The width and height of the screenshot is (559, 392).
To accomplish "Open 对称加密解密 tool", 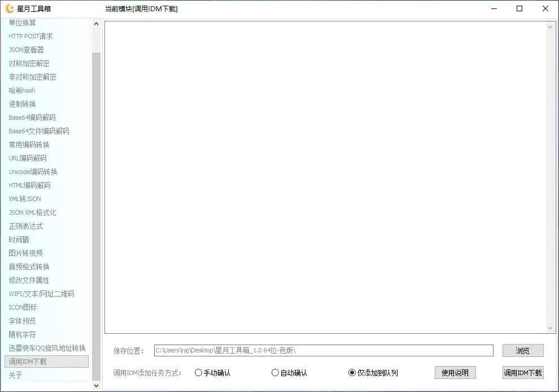I will pyautogui.click(x=29, y=63).
